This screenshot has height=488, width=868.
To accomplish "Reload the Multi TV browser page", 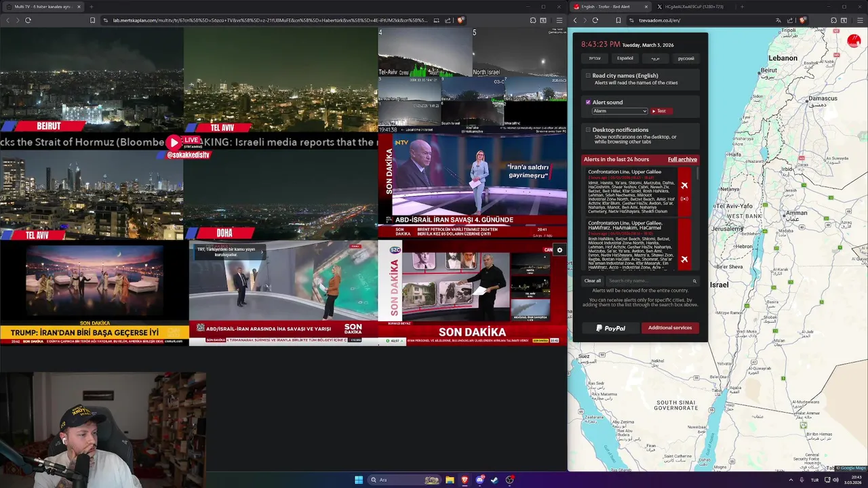I will point(28,20).
